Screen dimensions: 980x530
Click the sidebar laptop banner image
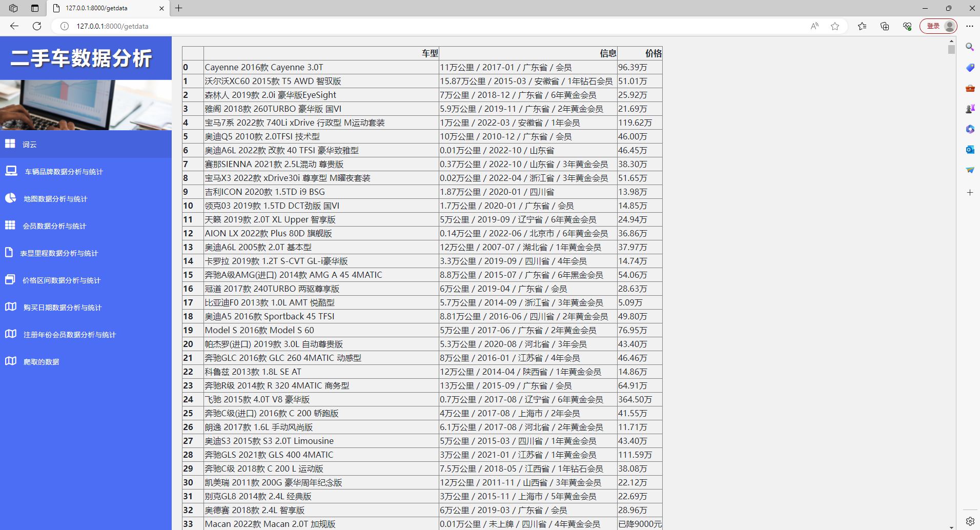pyautogui.click(x=86, y=105)
